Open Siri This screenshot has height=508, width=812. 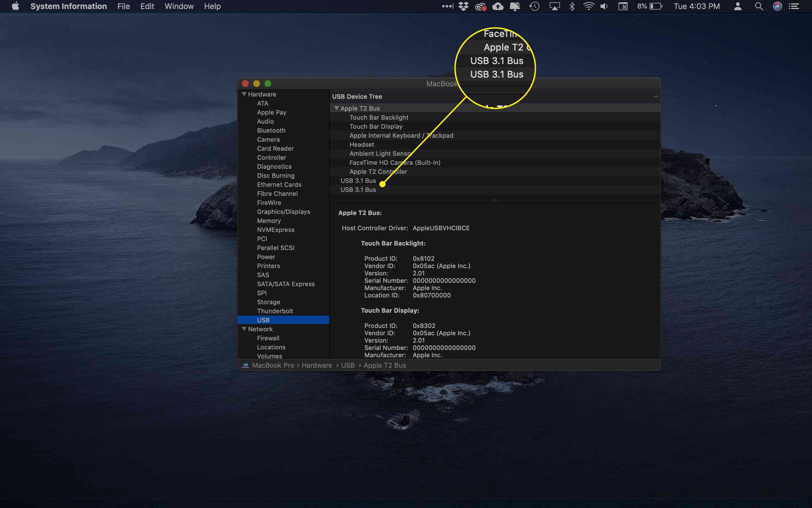pos(777,6)
